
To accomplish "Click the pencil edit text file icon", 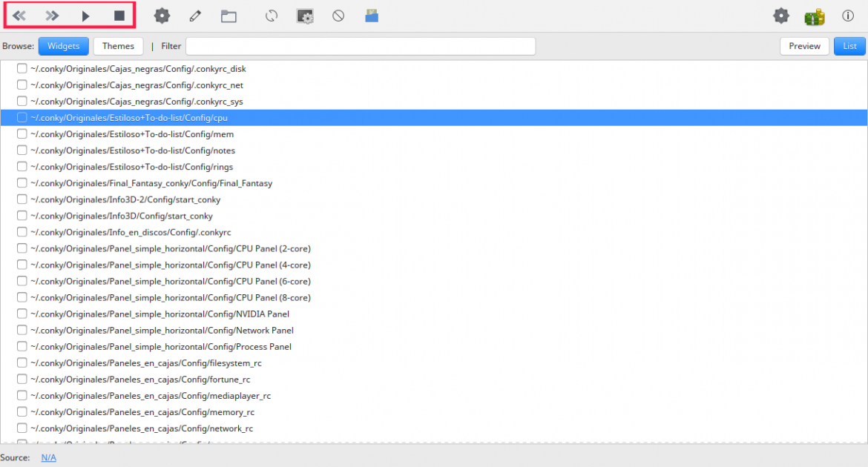I will [195, 16].
